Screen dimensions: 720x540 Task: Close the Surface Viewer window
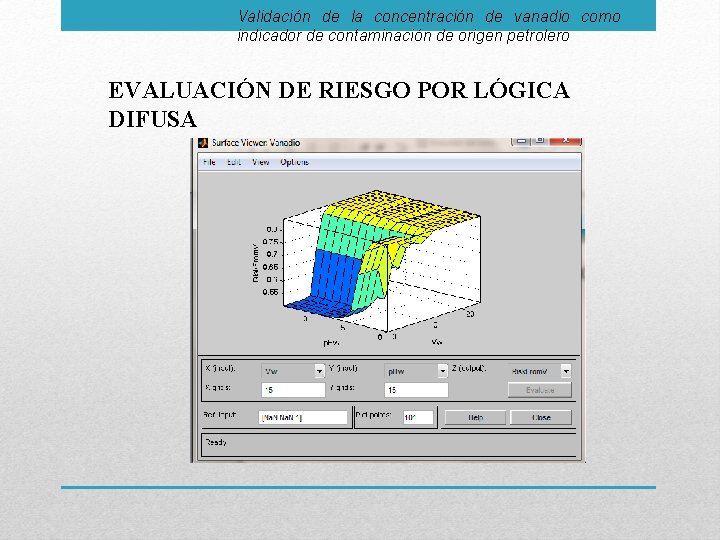pos(566,140)
